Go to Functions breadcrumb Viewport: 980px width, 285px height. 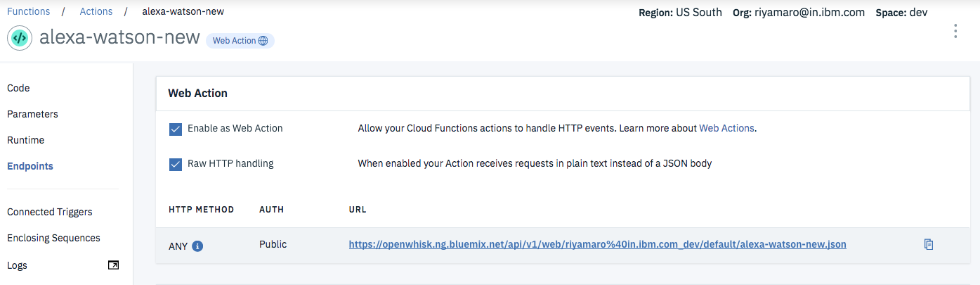[29, 11]
